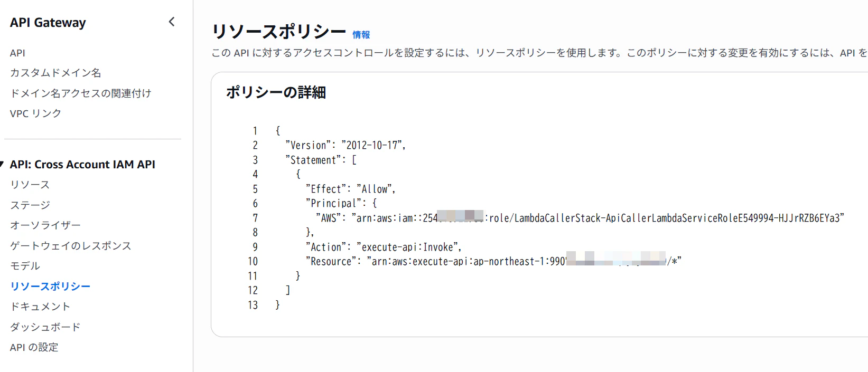The height and width of the screenshot is (372, 868).
Task: Open the API link in the sidebar
Action: [x=17, y=53]
